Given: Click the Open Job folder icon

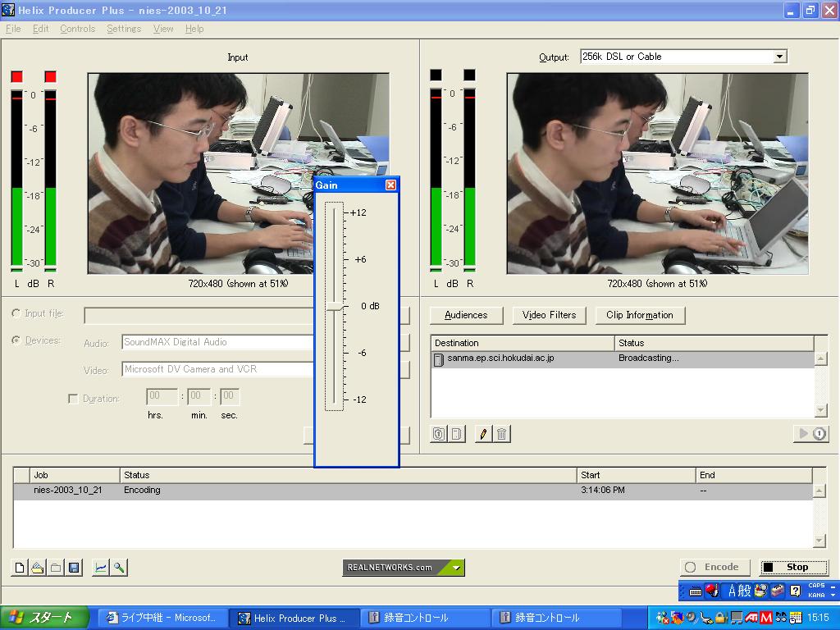Looking at the screenshot, I should [38, 568].
